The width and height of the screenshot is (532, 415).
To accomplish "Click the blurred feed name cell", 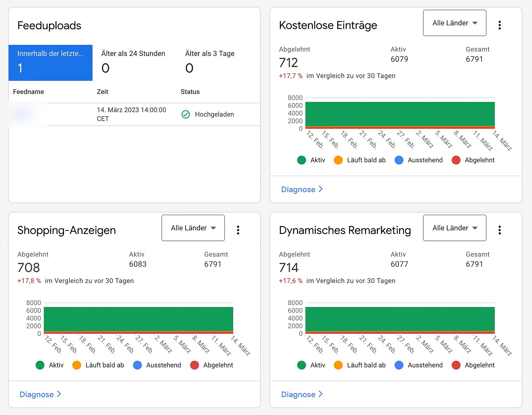I will [x=27, y=114].
